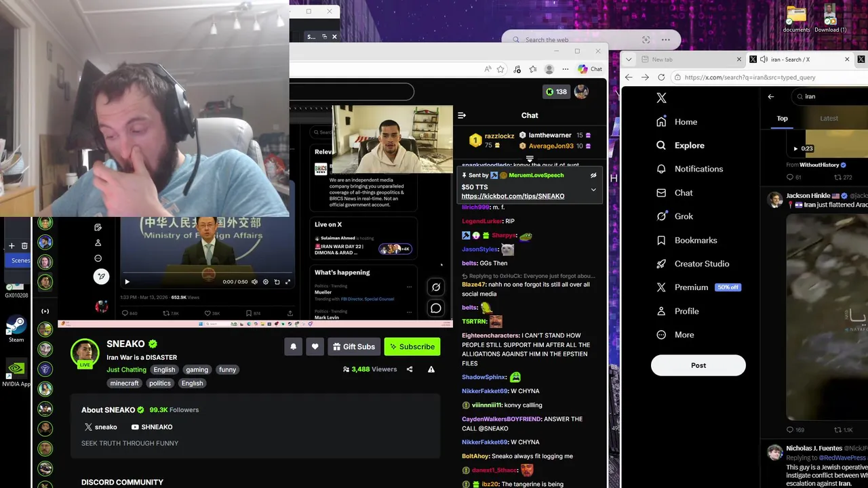Screen dimensions: 868x488
Task: Open the embedded video settings gear
Action: [265, 281]
